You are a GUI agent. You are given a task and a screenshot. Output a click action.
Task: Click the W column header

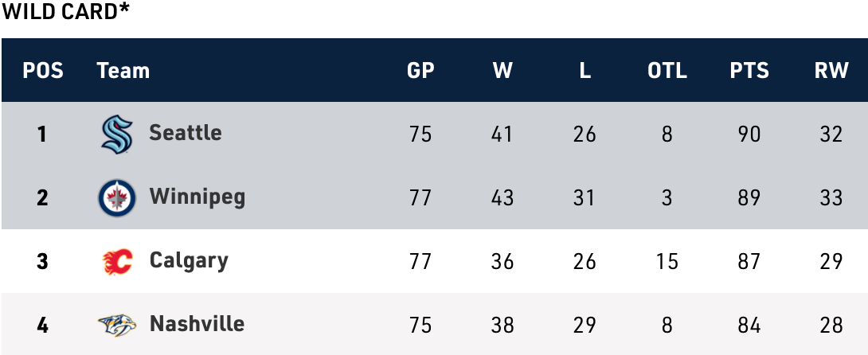click(502, 71)
